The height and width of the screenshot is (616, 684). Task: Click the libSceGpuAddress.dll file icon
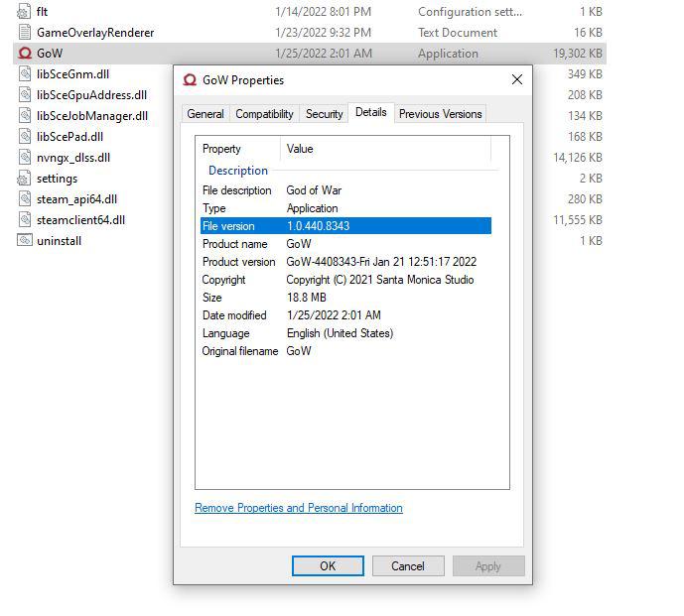25,95
